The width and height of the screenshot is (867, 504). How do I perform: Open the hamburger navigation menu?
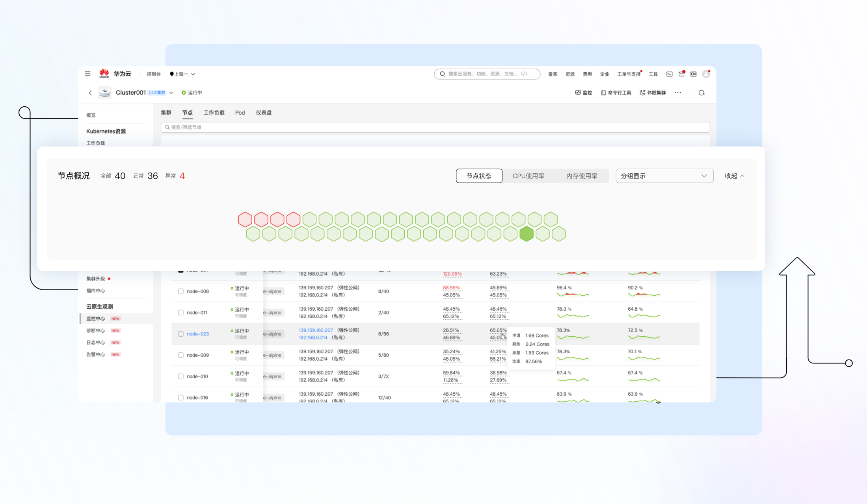click(x=87, y=74)
